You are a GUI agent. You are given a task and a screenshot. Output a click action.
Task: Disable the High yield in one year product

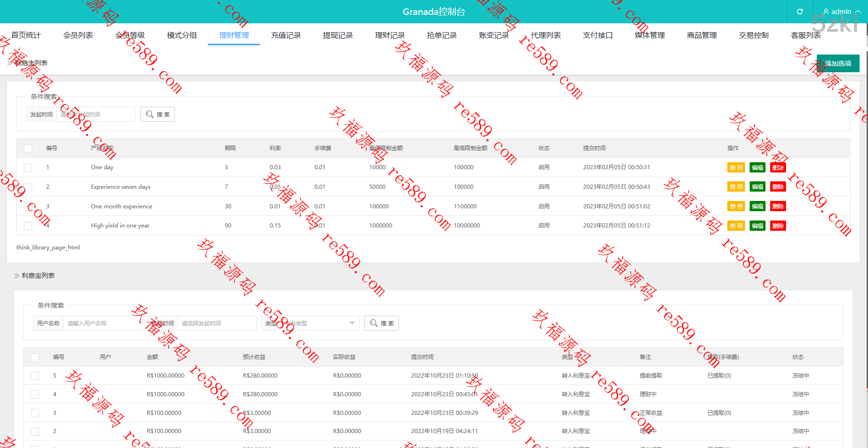(x=736, y=226)
